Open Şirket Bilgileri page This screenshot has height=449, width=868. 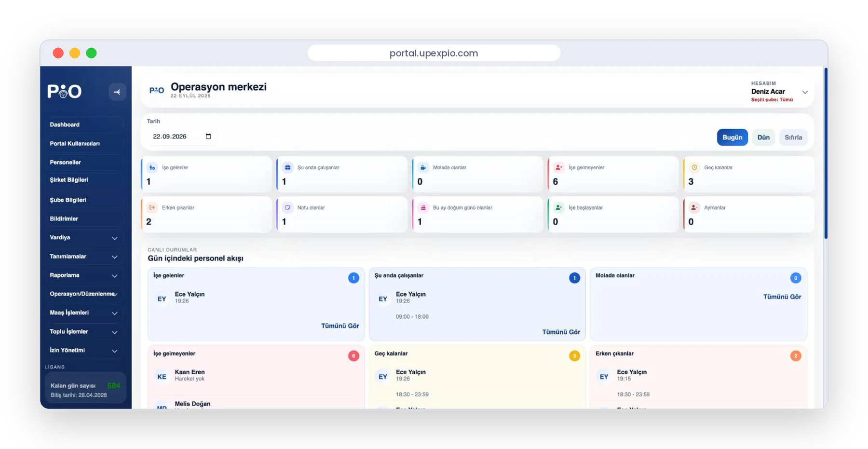point(83,180)
